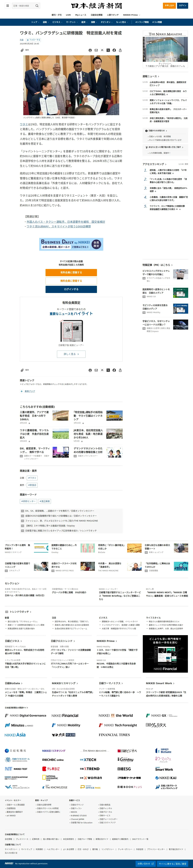Open NIKKEI Tech Foresight logo link
This screenshot has width=193, height=868.
118,725
